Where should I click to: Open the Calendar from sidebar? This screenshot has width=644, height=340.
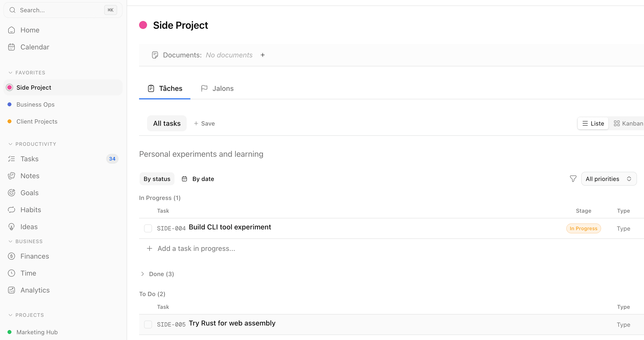click(x=34, y=47)
